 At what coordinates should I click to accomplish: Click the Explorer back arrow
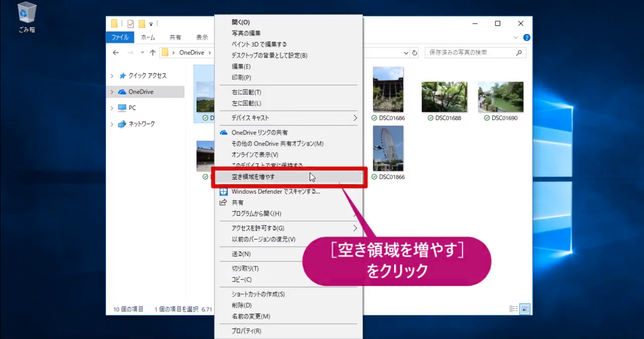[116, 52]
